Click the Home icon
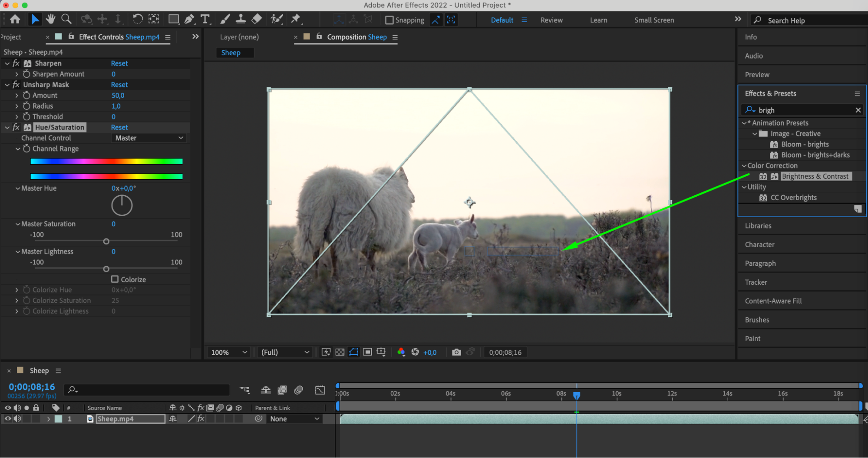 15,19
